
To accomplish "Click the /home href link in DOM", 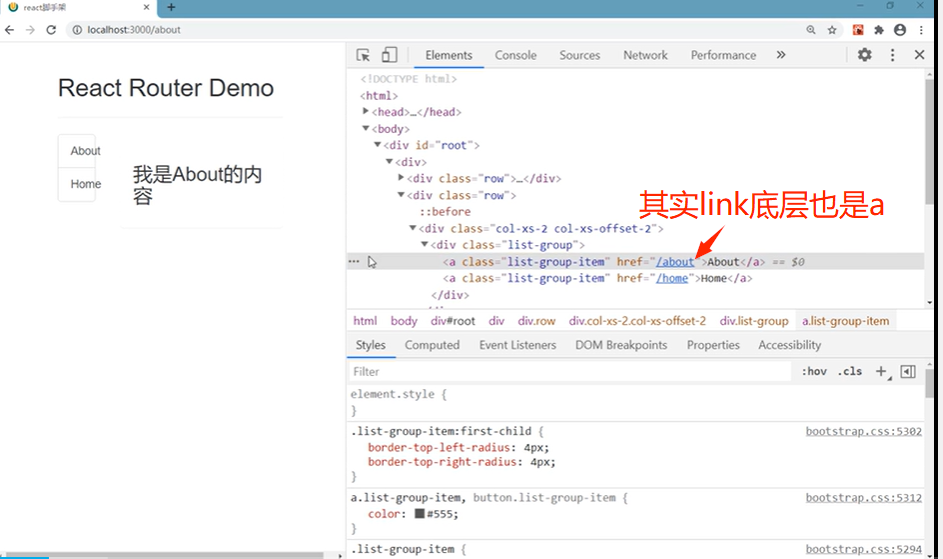I will 672,278.
